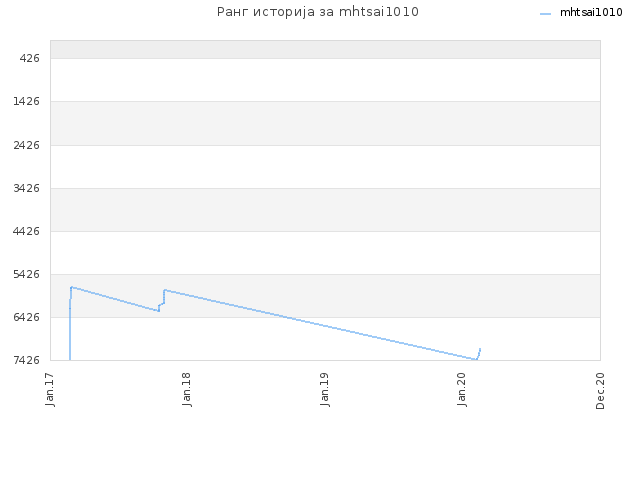Click the 4426 y-axis label
The image size is (640, 480).
[x=26, y=231]
